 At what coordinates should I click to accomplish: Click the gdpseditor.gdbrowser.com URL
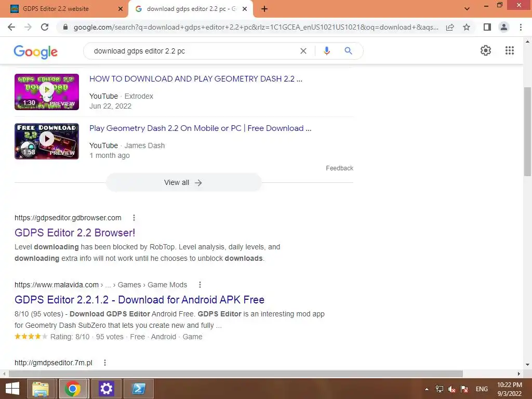[x=68, y=218]
